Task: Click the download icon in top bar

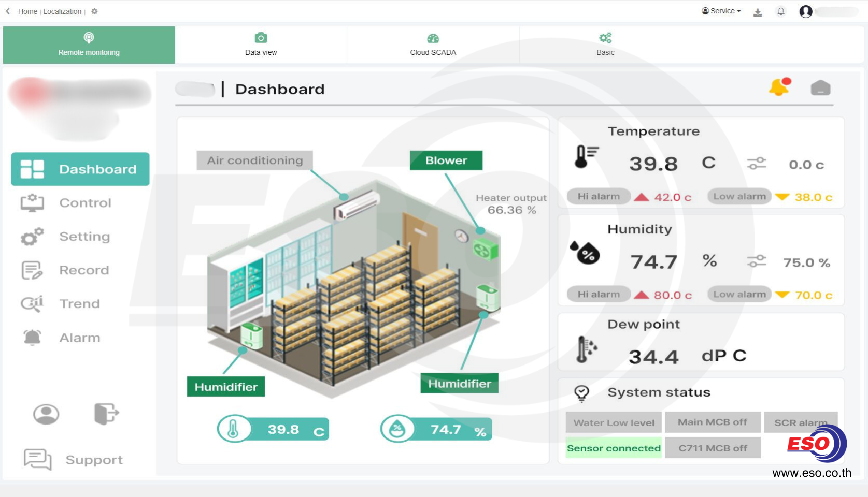Action: [758, 12]
